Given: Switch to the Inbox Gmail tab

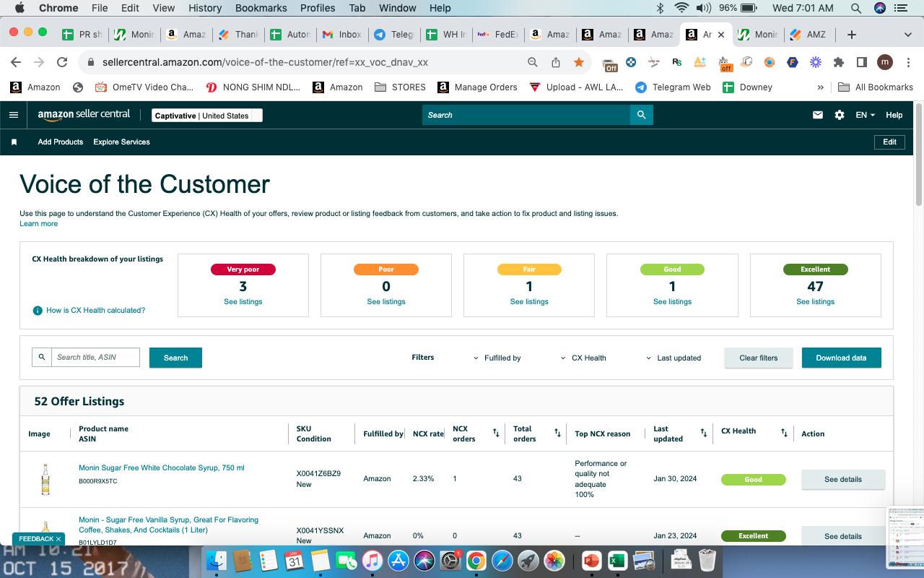Looking at the screenshot, I should click(341, 35).
